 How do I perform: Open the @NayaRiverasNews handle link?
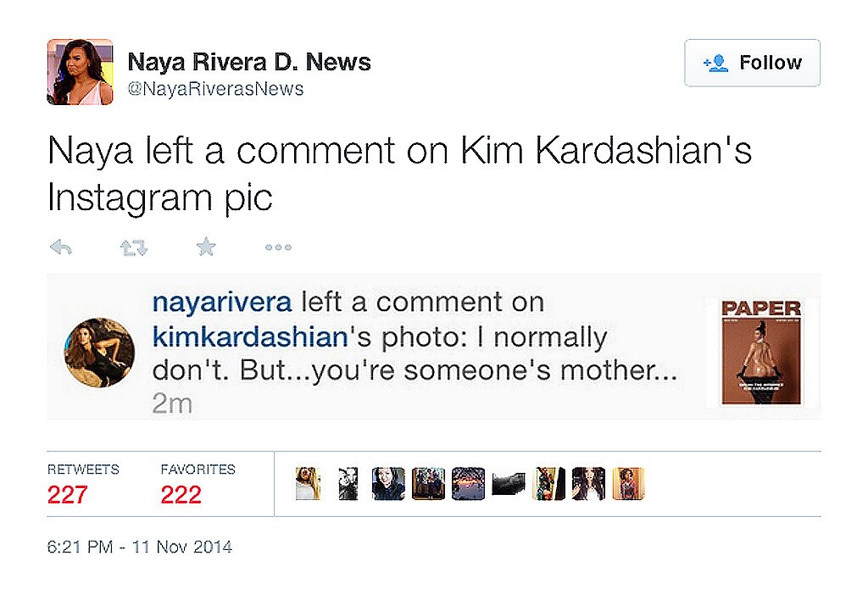click(x=215, y=88)
